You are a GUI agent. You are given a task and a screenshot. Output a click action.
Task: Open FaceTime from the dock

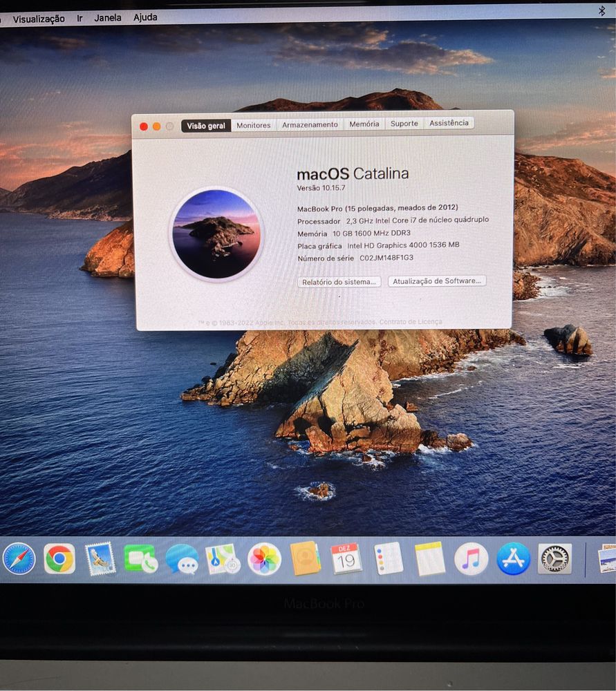point(140,559)
